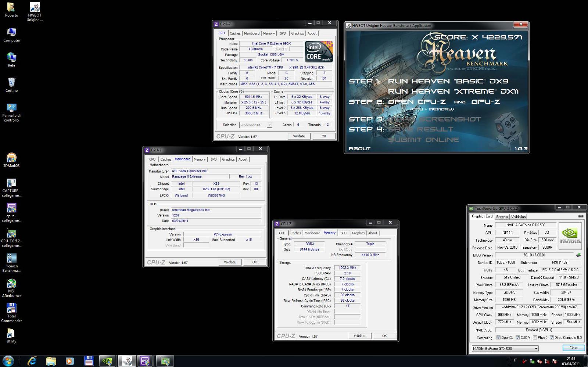Launch the MSI Afterburner desktop icon
588x367 pixels.
11,288
